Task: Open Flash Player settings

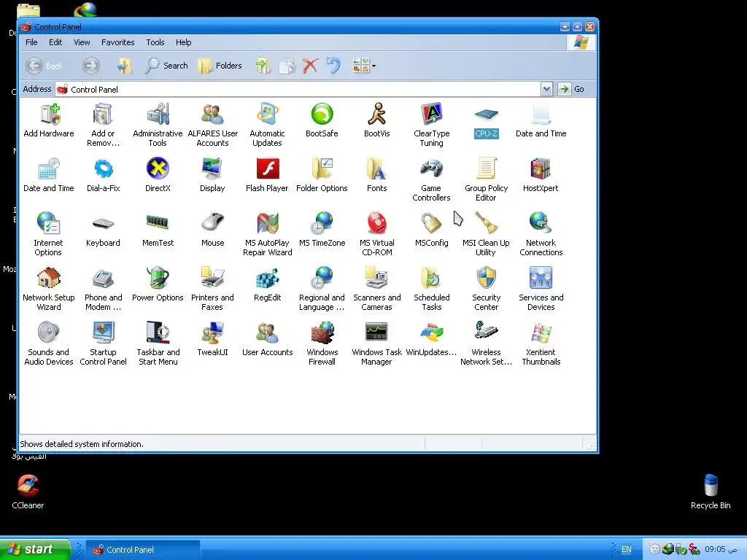Action: [x=267, y=175]
